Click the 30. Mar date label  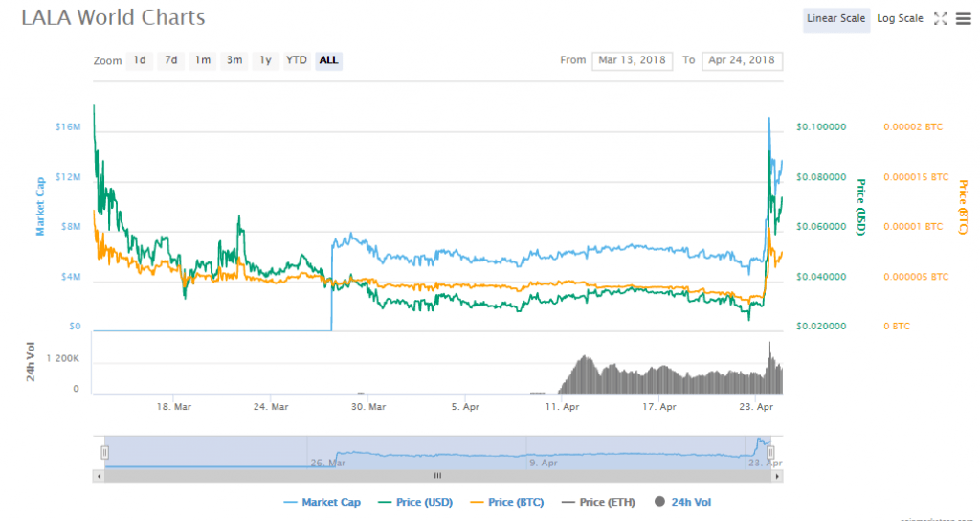pyautogui.click(x=368, y=407)
